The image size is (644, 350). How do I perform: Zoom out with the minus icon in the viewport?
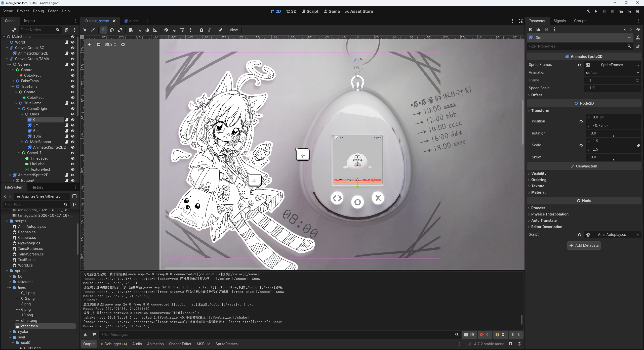tap(99, 45)
